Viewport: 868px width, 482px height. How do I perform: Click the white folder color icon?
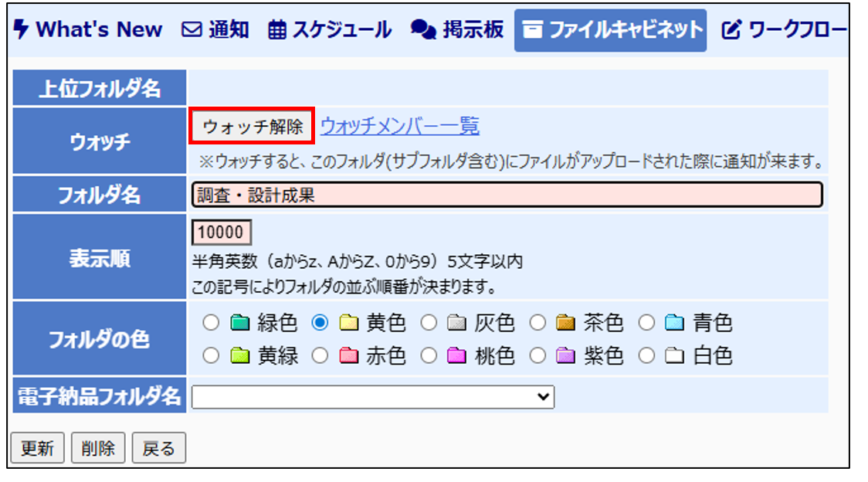pyautogui.click(x=676, y=356)
